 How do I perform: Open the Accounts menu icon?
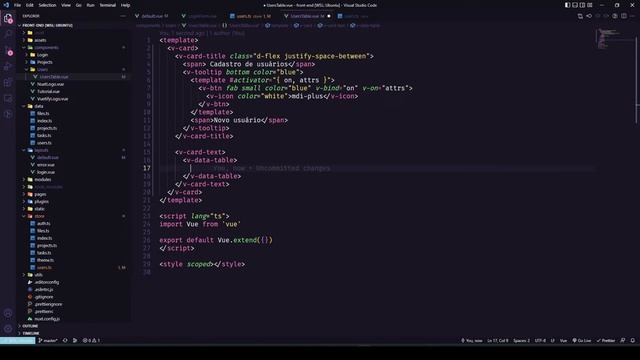(x=8, y=313)
